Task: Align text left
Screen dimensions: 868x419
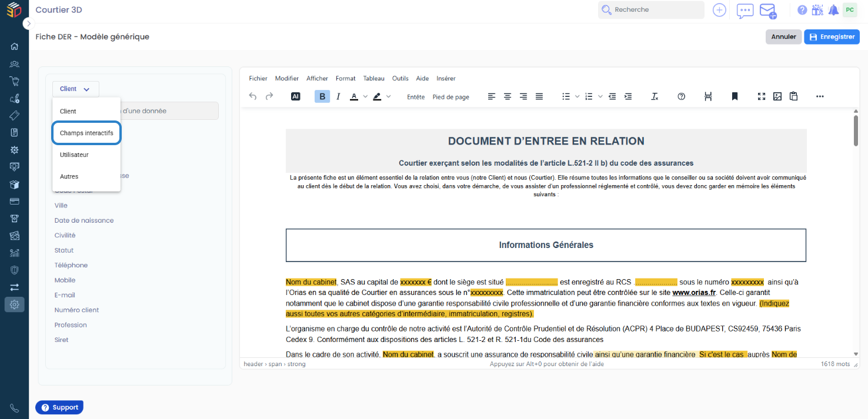Action: [492, 96]
